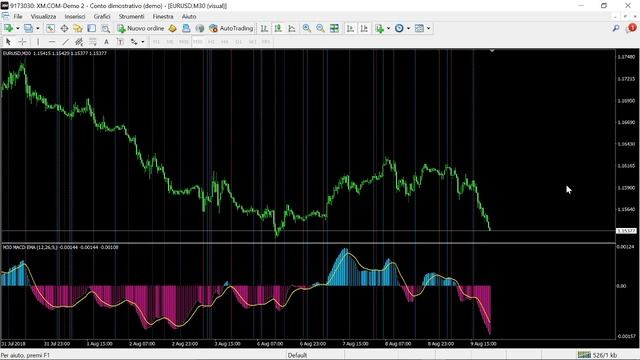
Task: Zoom out the chart with magnifier minus
Action: click(320, 28)
